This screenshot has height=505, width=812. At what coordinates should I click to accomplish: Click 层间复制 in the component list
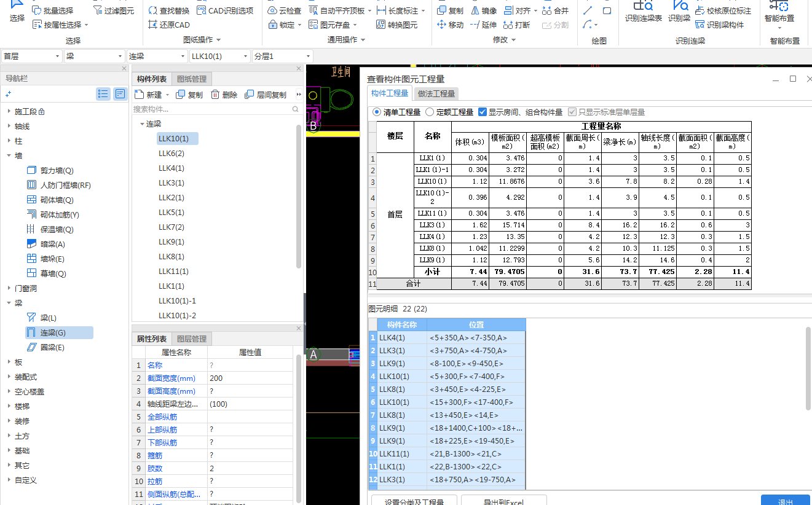(x=265, y=95)
